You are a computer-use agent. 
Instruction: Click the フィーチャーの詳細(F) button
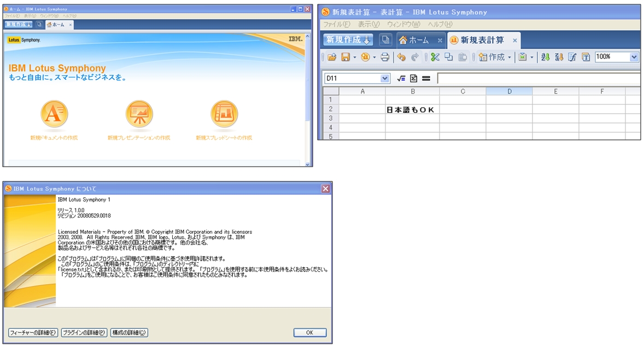(33, 333)
